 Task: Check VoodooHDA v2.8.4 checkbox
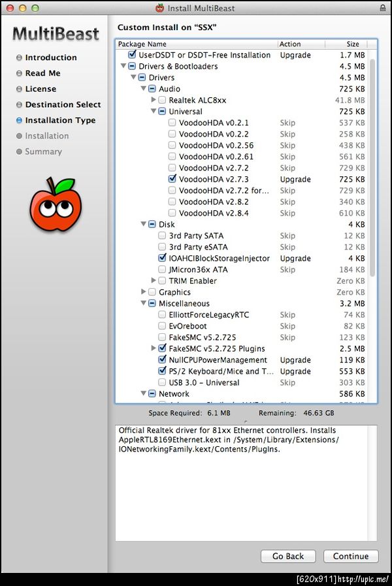[172, 213]
